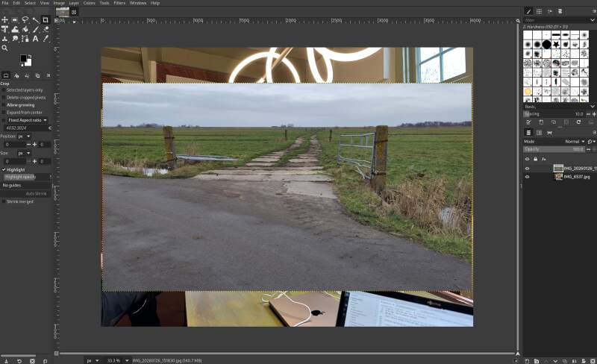Switch to the Channels tab
Viewport: 597px width, 364px height.
coord(539,133)
